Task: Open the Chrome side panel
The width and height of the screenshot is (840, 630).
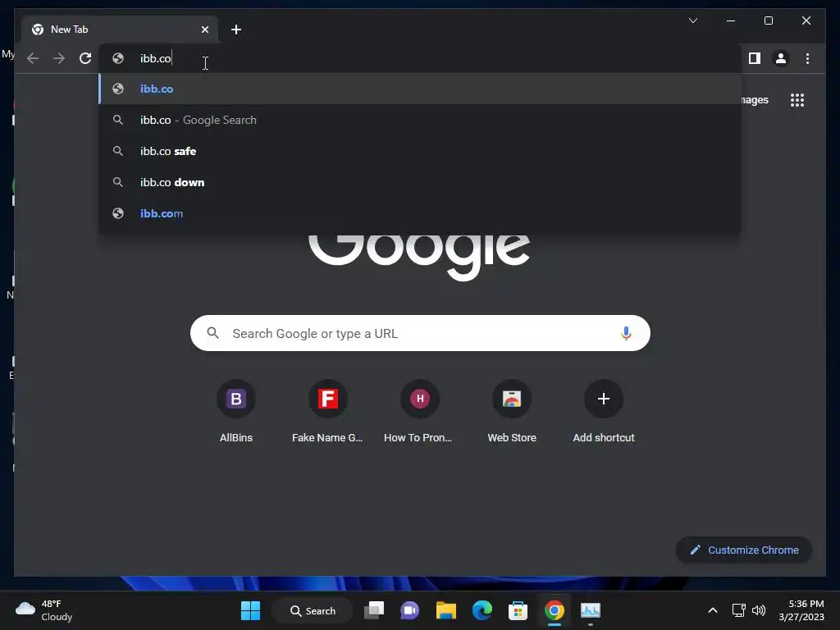Action: [755, 58]
